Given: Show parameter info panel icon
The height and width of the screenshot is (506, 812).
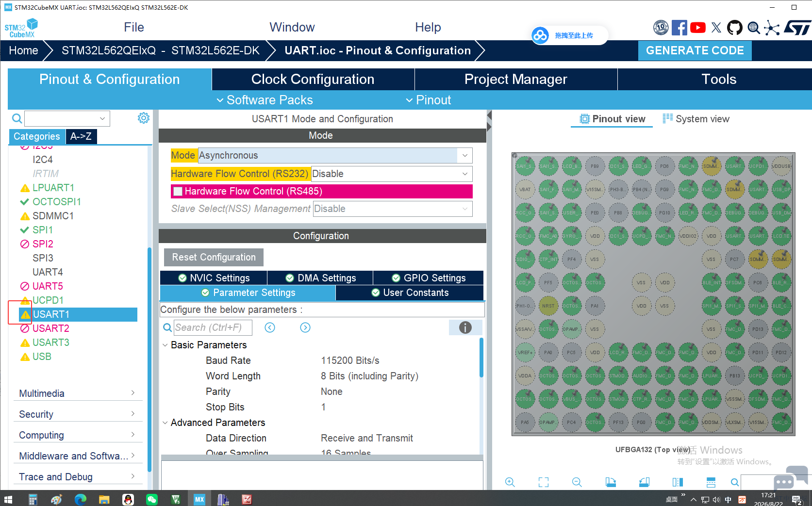Looking at the screenshot, I should (x=465, y=327).
